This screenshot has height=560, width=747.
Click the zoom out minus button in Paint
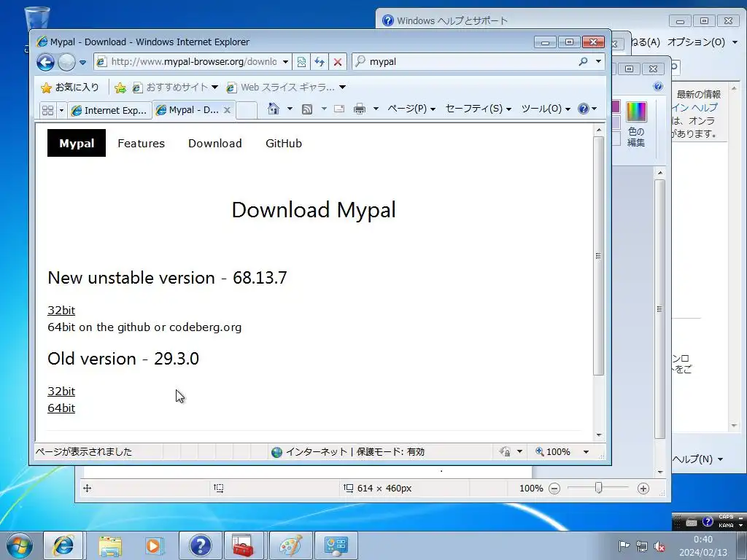pyautogui.click(x=554, y=489)
